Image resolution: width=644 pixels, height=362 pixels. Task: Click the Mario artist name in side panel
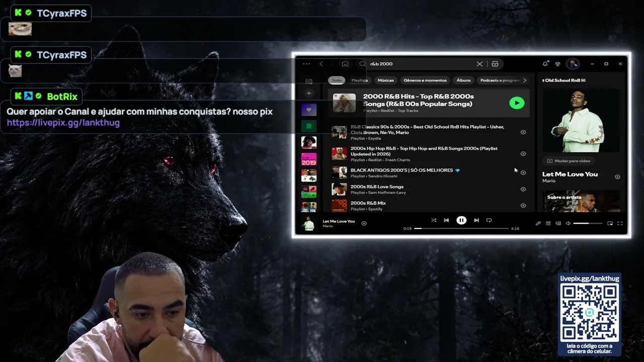(x=549, y=181)
